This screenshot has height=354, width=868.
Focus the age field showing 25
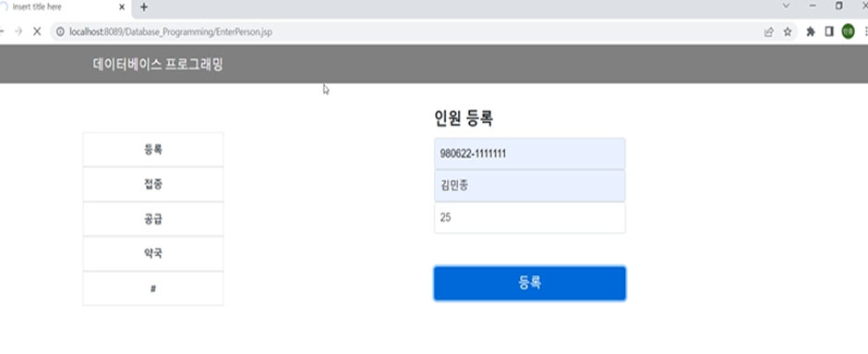530,218
